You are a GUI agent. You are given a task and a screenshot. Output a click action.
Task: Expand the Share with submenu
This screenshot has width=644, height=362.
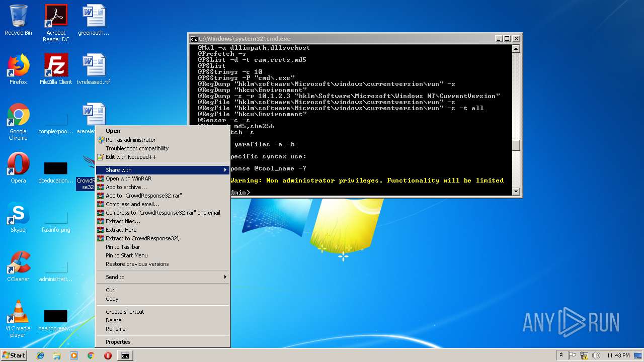tap(163, 170)
